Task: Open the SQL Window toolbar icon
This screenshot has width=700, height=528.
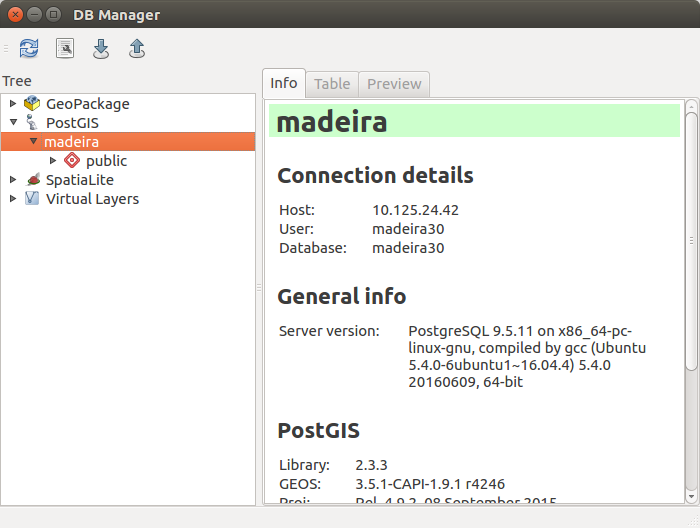Action: coord(65,48)
